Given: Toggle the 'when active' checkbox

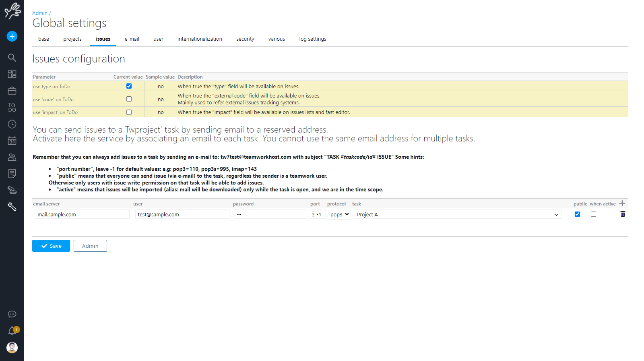Looking at the screenshot, I should click(593, 214).
